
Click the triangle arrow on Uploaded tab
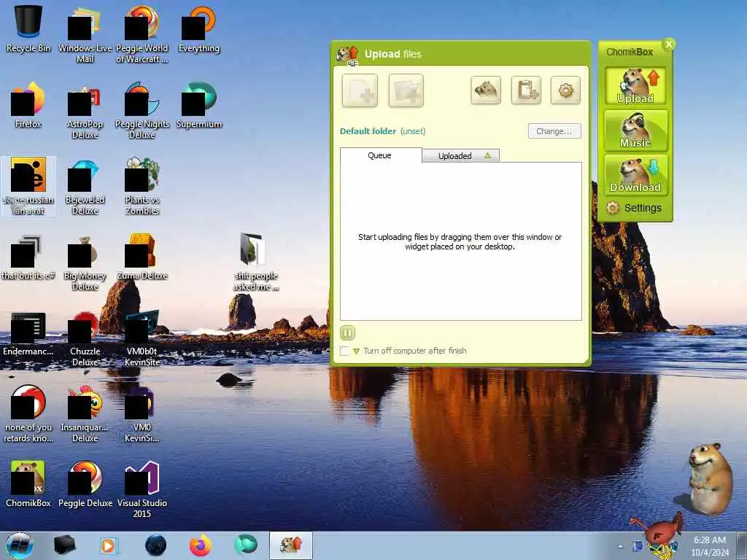(x=487, y=155)
